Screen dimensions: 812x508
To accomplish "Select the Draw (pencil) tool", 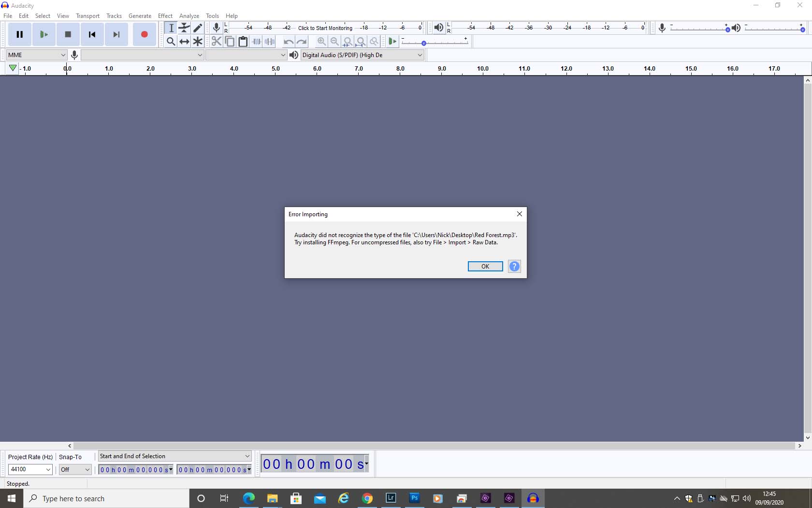I will (x=198, y=28).
